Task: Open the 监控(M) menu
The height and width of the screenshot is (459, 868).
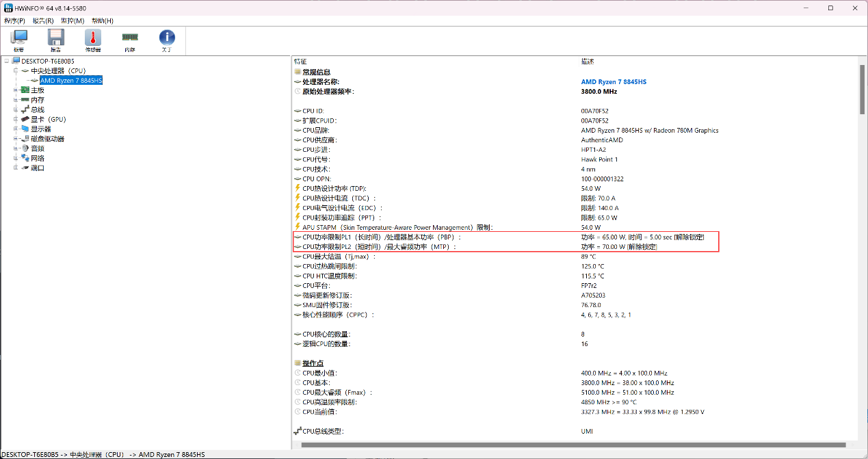Action: [x=73, y=21]
